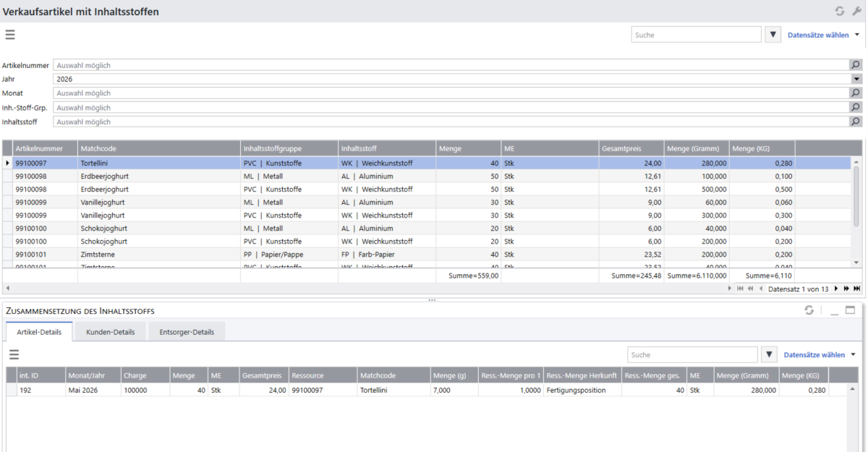
Task: Open lower Datensätze wählen dropdown
Action: [x=820, y=355]
